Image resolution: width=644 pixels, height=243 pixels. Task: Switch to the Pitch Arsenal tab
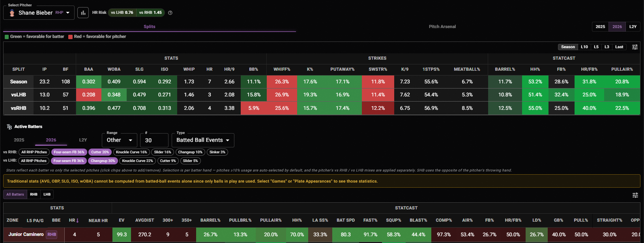[x=442, y=26]
